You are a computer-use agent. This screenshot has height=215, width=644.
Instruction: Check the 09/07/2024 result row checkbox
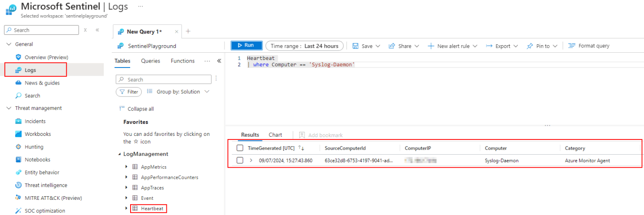pos(240,160)
